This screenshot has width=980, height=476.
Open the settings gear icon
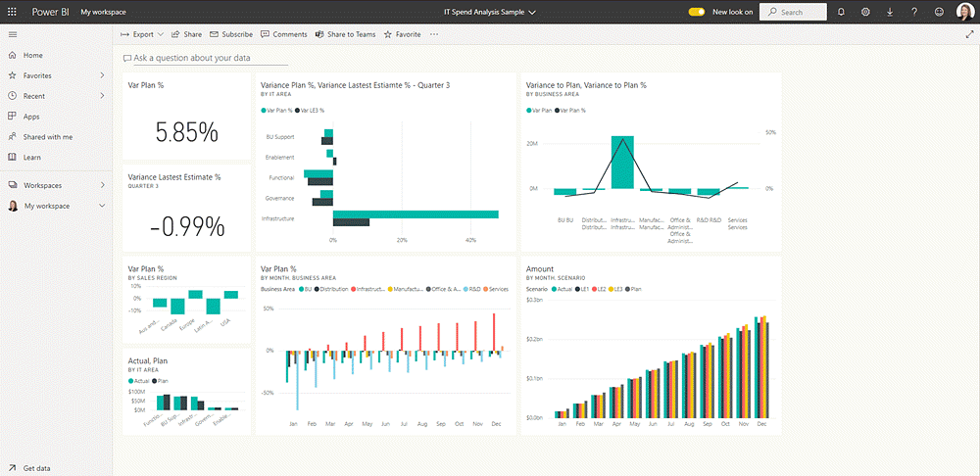tap(865, 12)
